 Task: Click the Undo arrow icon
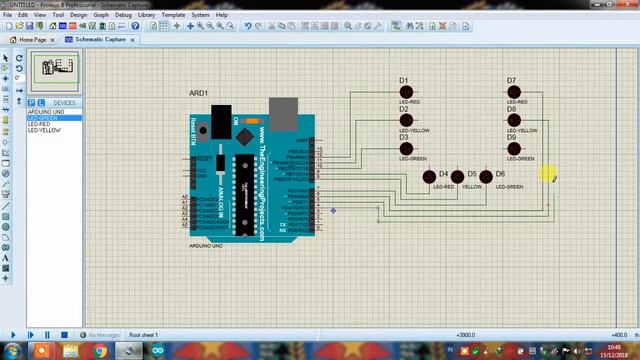(x=248, y=26)
